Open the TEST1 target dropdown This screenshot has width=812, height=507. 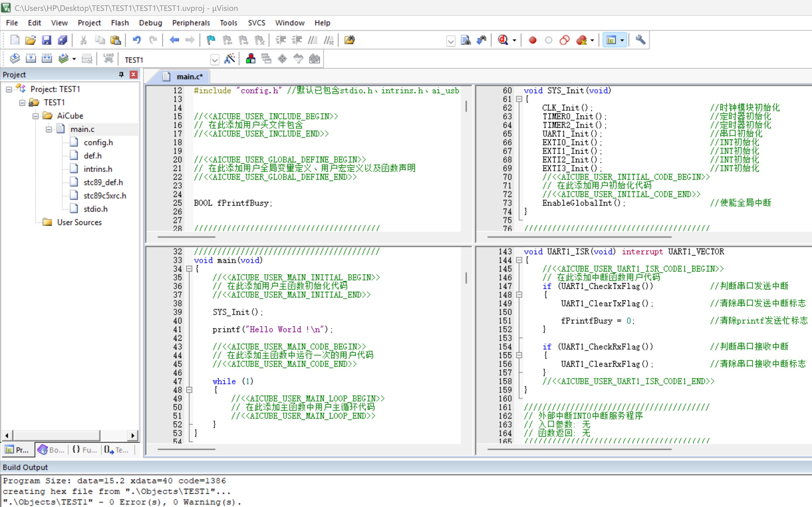coord(214,60)
